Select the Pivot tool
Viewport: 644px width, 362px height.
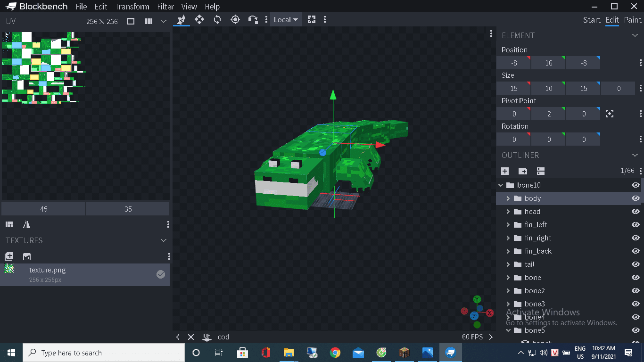click(x=235, y=19)
